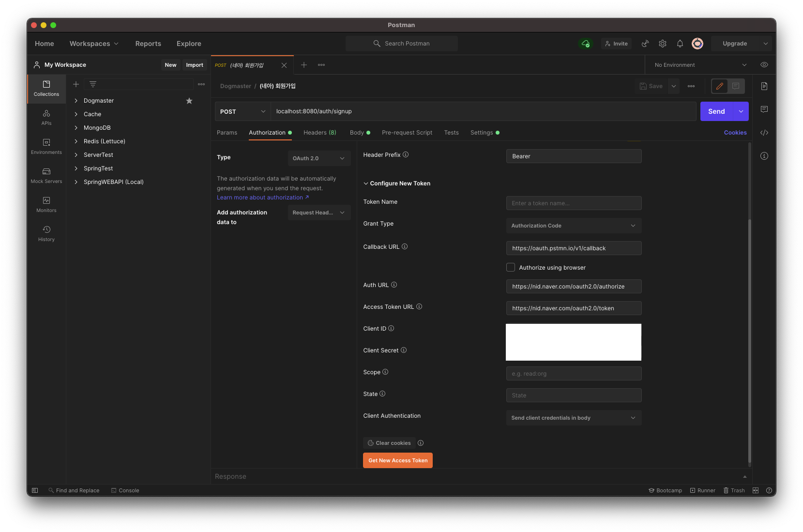Expand the Redis (Lettuce) collection

tap(76, 141)
